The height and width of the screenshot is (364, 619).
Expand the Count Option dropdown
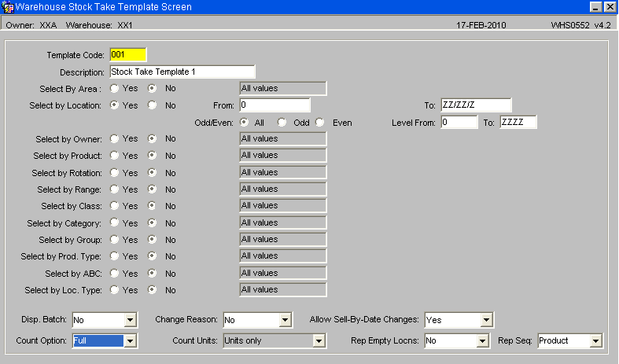[131, 340]
